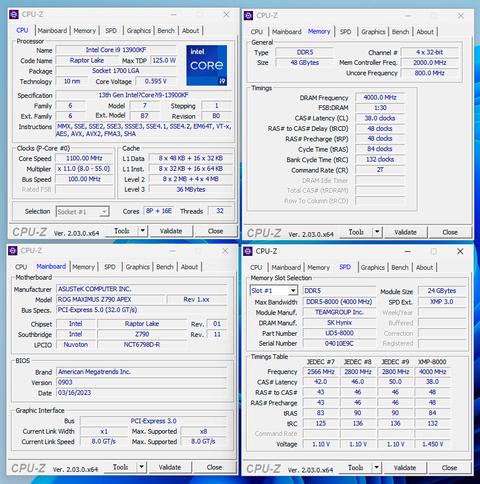Click the CPU-Z app icon in Memory window title bar
The width and height of the screenshot is (480, 484).
click(248, 16)
